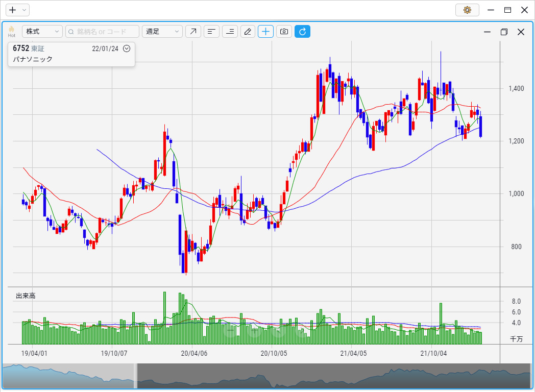
Task: Click the 21/10/04 date axis label
Action: coord(433,353)
